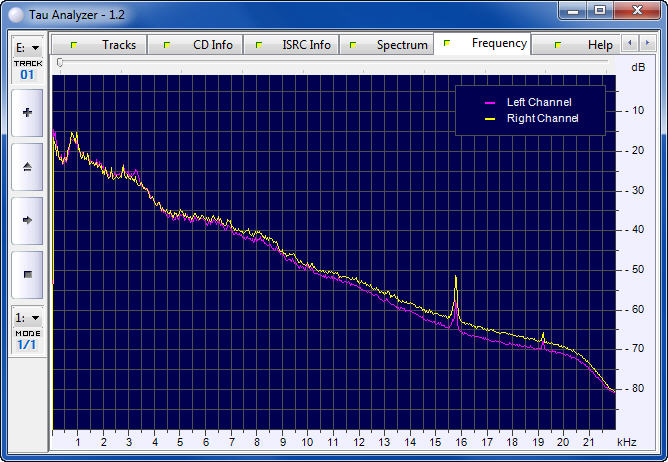Open the CD Info tab

pos(212,45)
